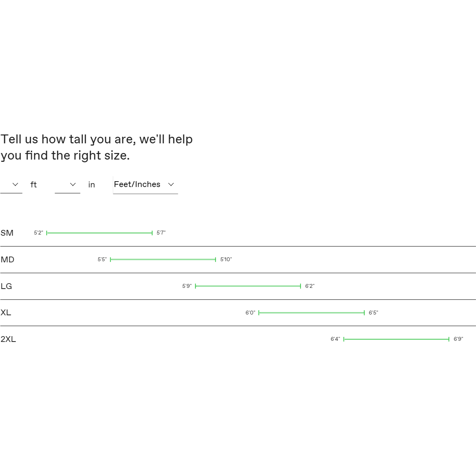Image resolution: width=476 pixels, height=476 pixels.
Task: Select the XL size row label
Action: tap(6, 313)
